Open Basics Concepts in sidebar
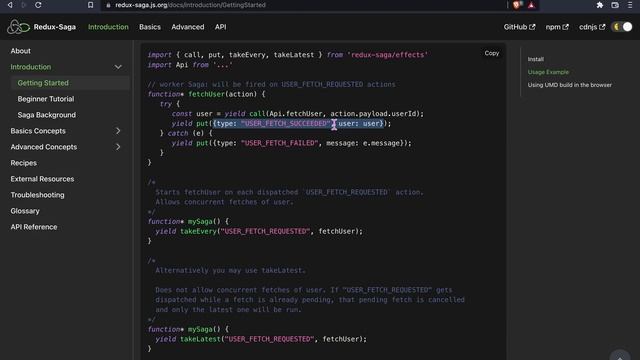 pos(38,131)
